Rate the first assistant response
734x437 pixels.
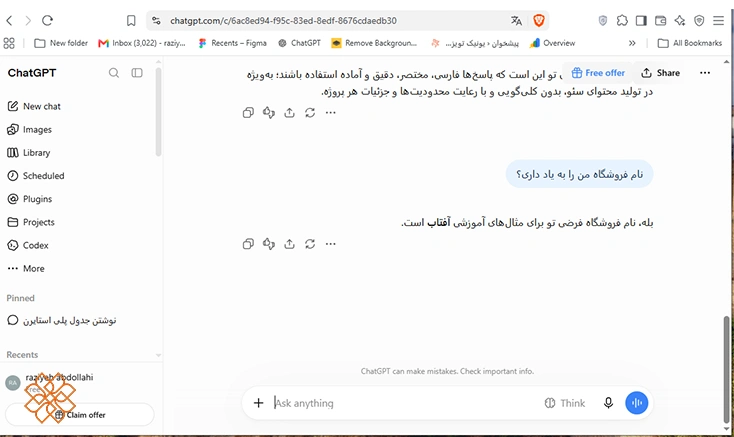pos(269,113)
